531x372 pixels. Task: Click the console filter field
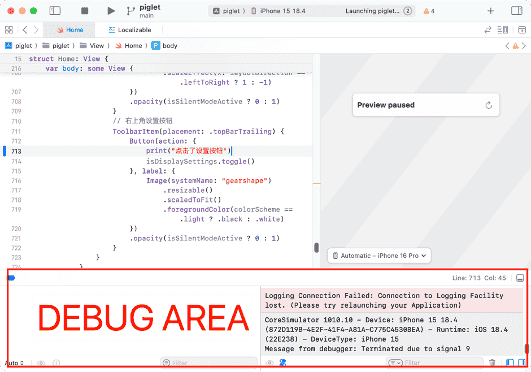[435, 363]
